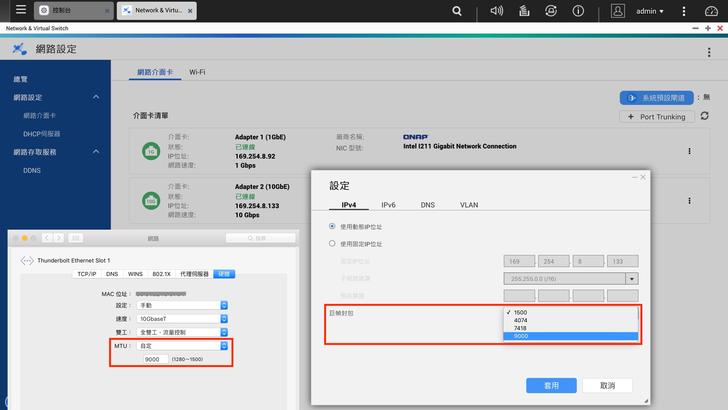The height and width of the screenshot is (410, 728).
Task: Open the dashboard gauge icon
Action: (711, 11)
